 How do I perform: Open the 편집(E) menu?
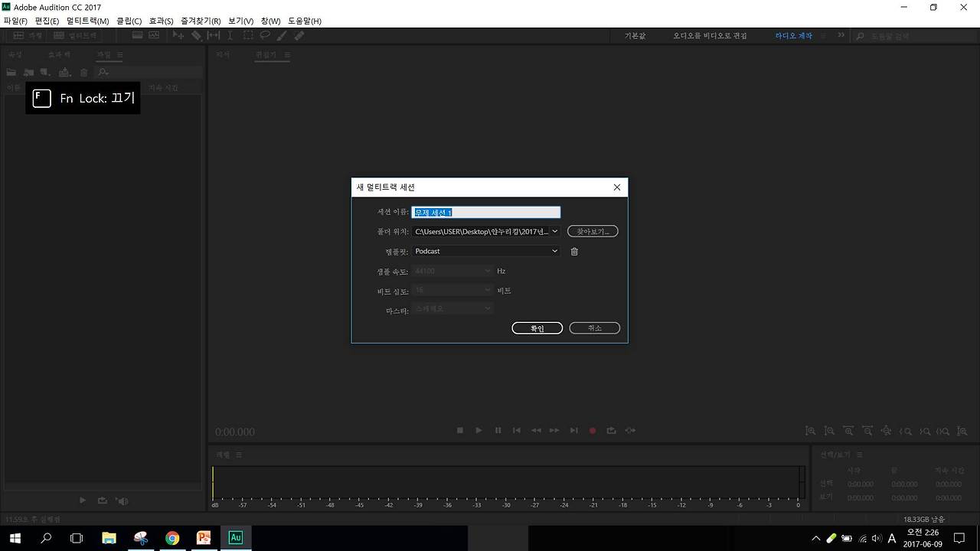pos(47,21)
